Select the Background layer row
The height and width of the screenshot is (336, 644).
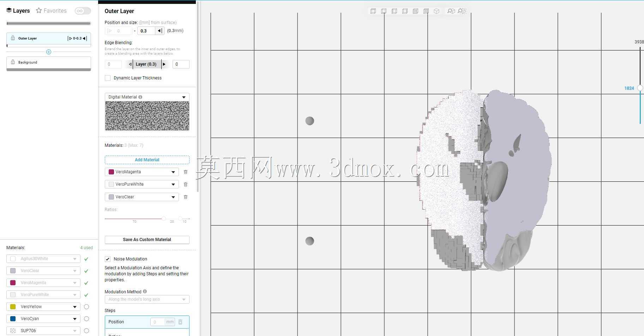(x=49, y=62)
